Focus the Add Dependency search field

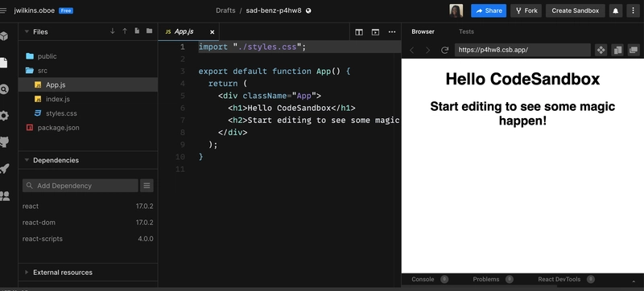[80, 186]
